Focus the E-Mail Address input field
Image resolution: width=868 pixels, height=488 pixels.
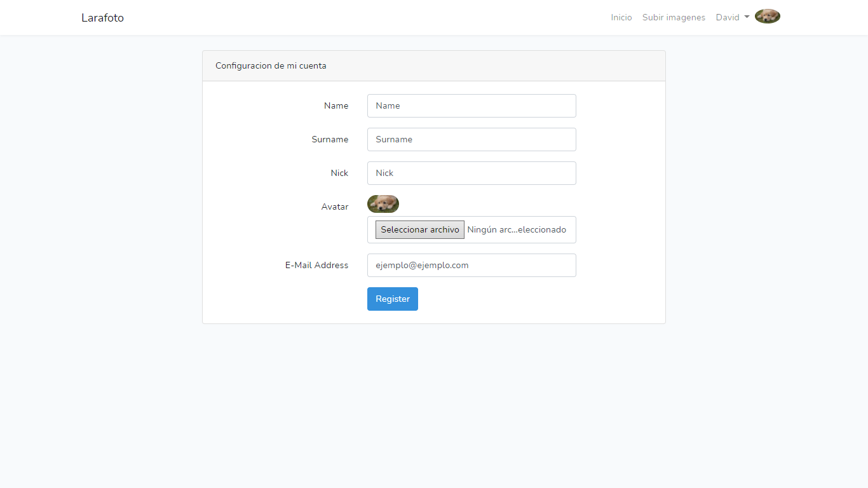pyautogui.click(x=471, y=266)
